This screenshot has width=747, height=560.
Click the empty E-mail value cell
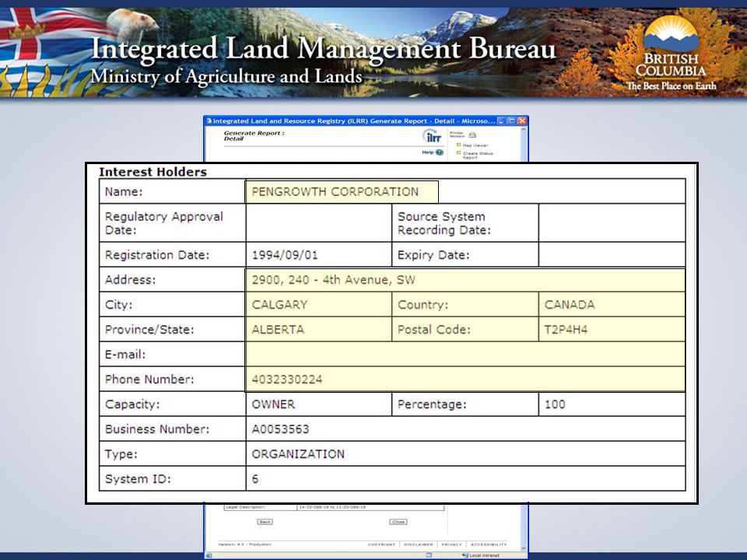tap(465, 355)
